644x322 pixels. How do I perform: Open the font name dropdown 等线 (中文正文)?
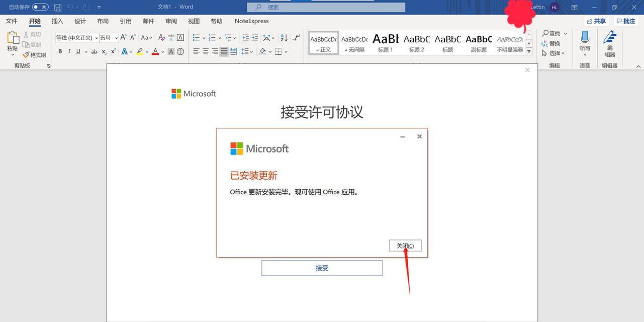point(96,38)
